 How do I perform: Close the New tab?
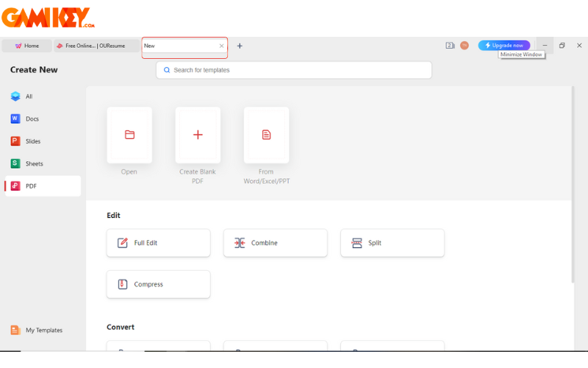point(221,46)
